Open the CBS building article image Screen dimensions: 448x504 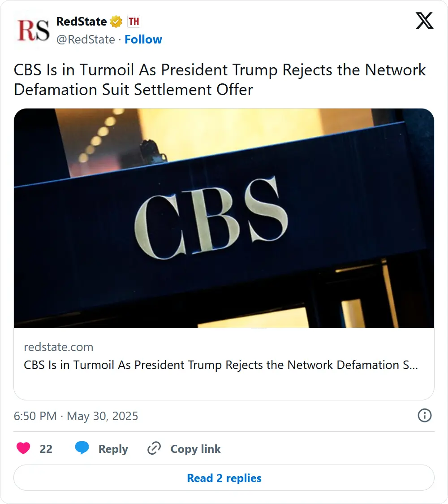point(224,218)
